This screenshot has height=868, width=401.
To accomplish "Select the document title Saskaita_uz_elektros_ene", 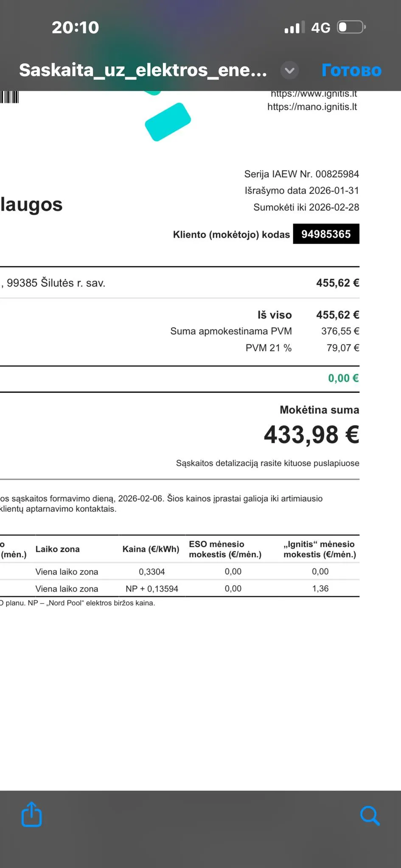I will (x=143, y=70).
